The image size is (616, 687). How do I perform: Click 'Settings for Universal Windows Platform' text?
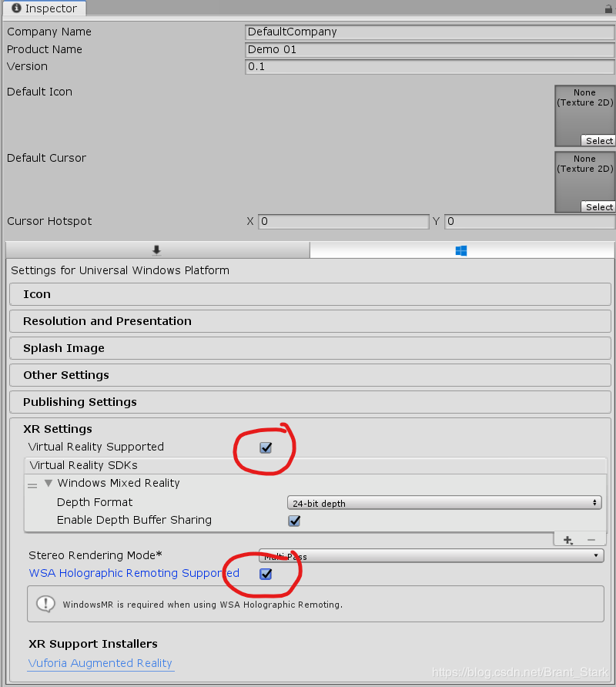[120, 270]
